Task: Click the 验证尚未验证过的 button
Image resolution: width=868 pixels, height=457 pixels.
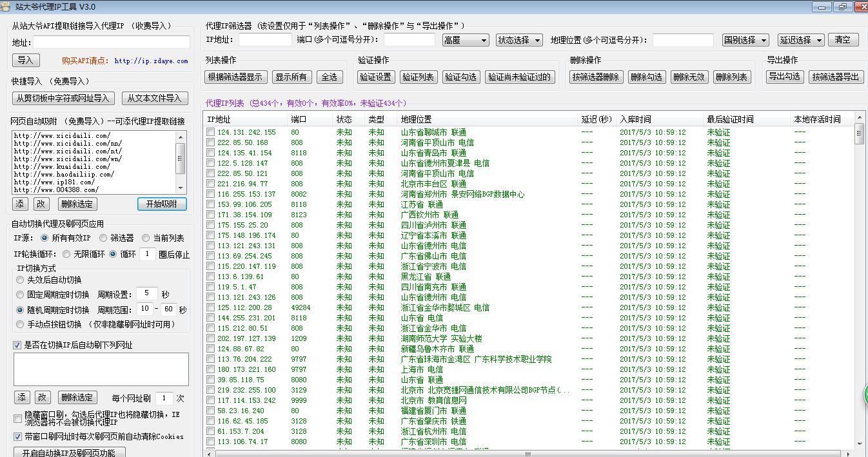Action: click(519, 77)
